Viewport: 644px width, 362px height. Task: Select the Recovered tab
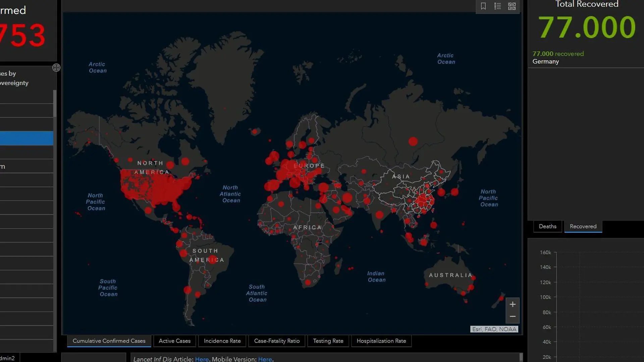pos(583,226)
